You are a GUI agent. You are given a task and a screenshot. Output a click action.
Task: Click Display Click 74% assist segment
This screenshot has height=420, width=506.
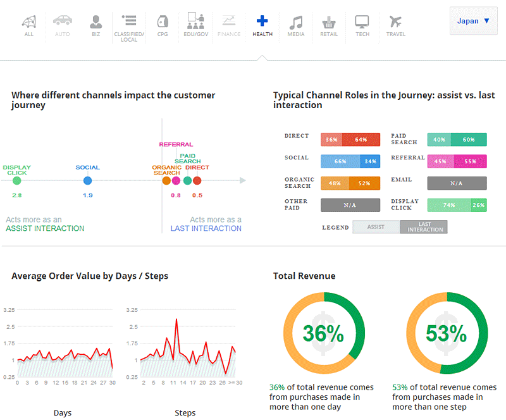[449, 205]
